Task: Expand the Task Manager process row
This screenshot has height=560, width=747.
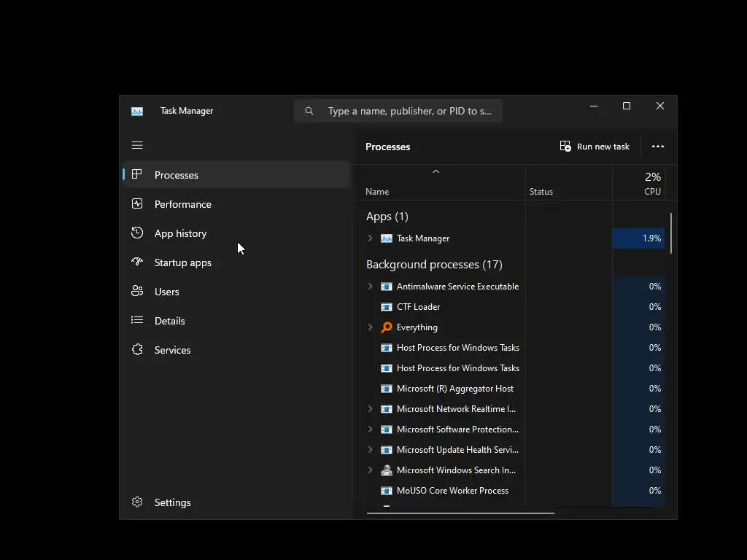Action: point(371,238)
